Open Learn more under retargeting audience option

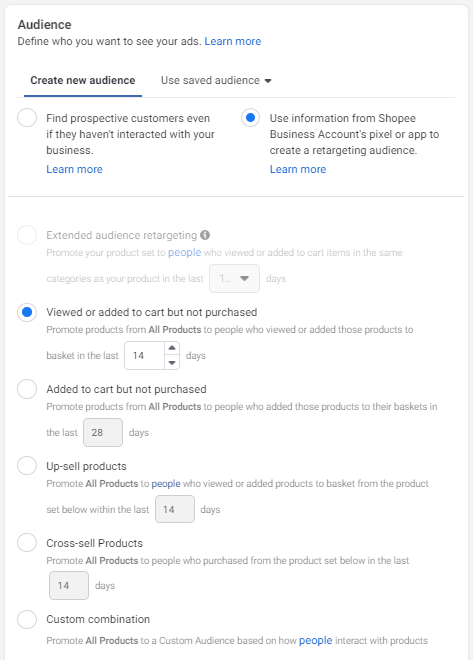(x=298, y=169)
